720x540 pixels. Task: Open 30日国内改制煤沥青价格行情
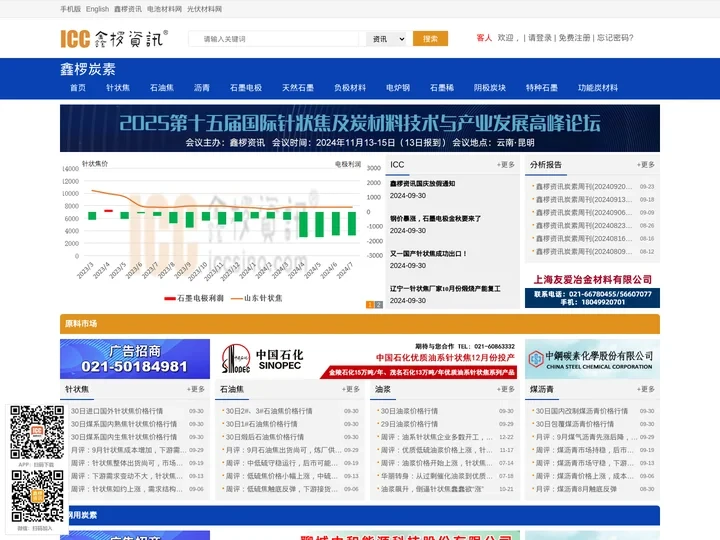[x=582, y=411]
